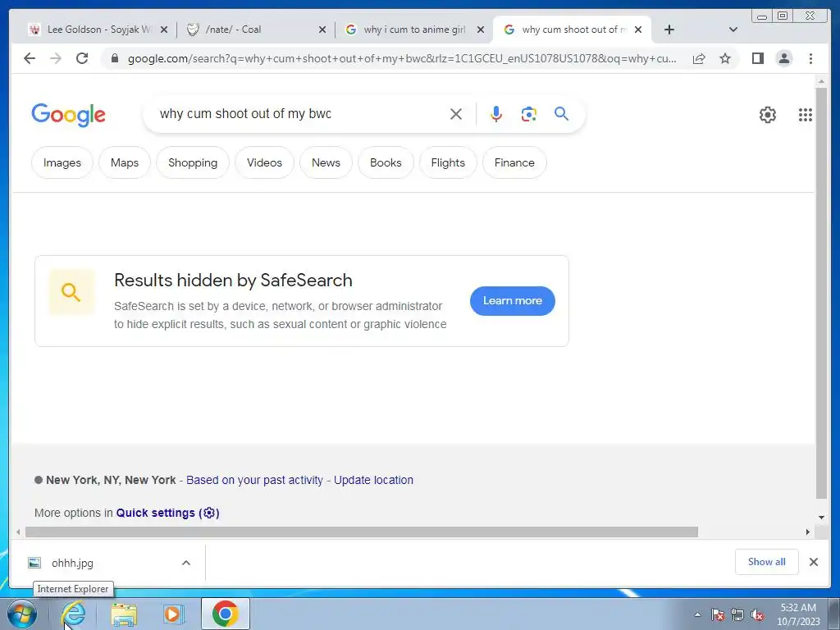Click the vertical scroll down arrow
Image resolution: width=840 pixels, height=630 pixels.
point(821,518)
